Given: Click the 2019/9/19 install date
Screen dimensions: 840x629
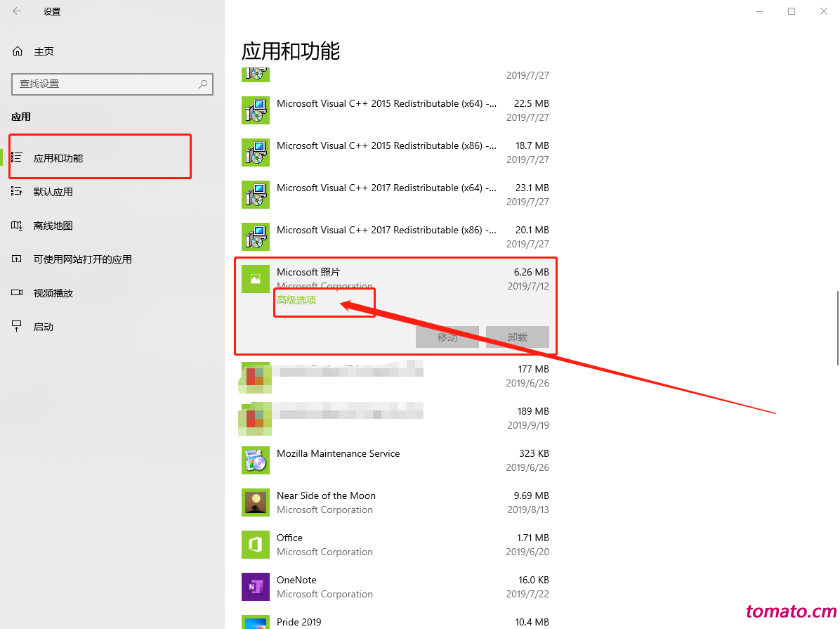Looking at the screenshot, I should point(528,425).
